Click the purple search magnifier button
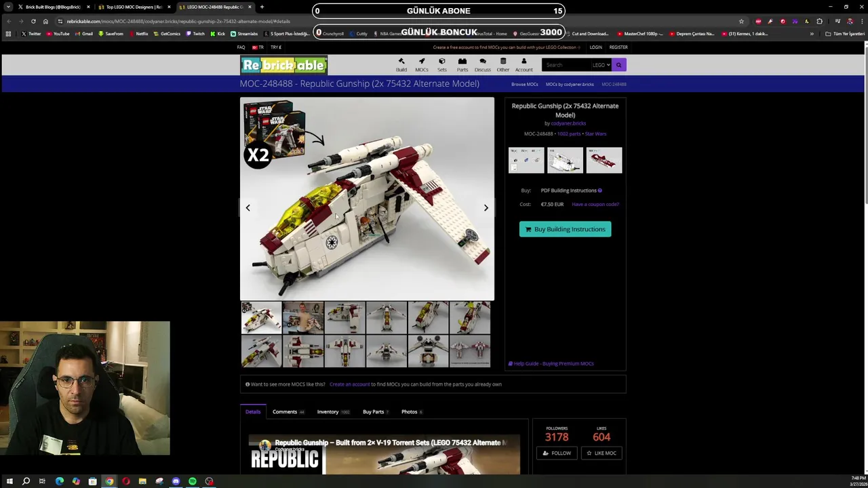The width and height of the screenshot is (868, 488). 618,65
